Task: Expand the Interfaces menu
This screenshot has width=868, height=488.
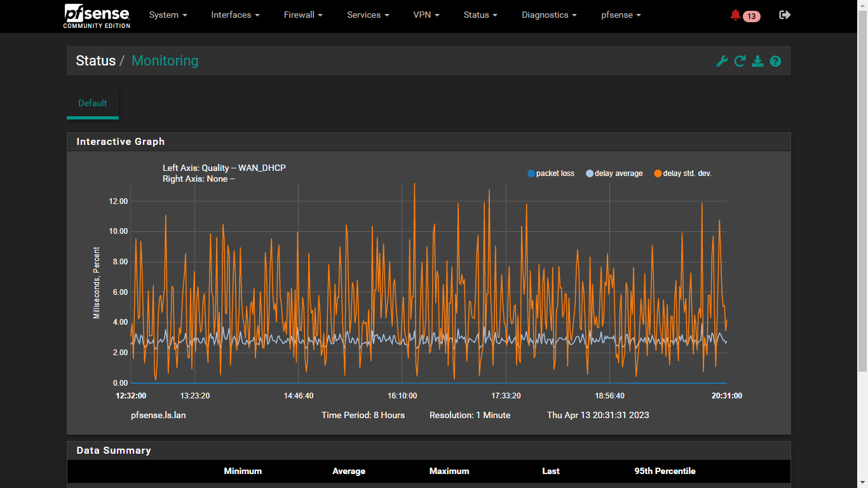Action: [x=235, y=15]
